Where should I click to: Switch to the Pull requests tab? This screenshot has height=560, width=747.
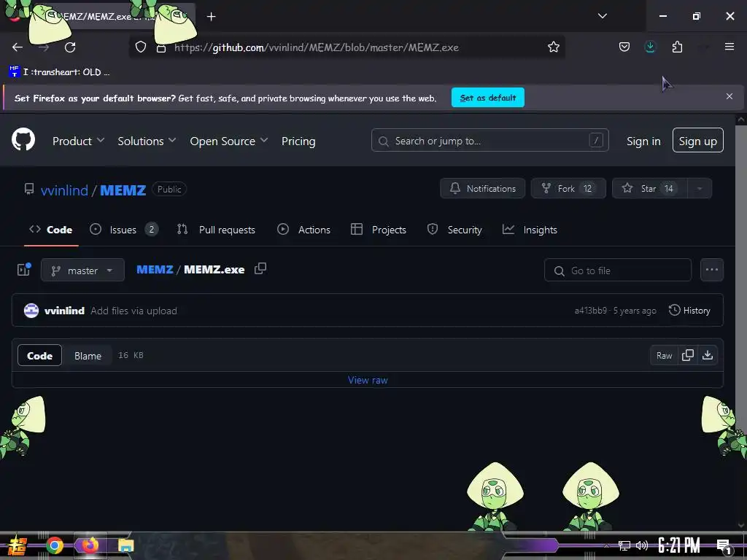pos(216,230)
